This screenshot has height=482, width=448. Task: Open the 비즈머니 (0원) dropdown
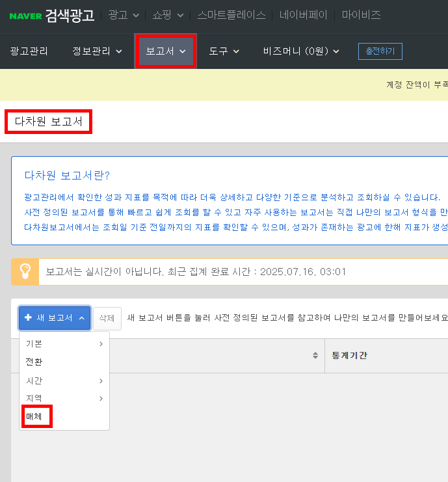(x=301, y=51)
